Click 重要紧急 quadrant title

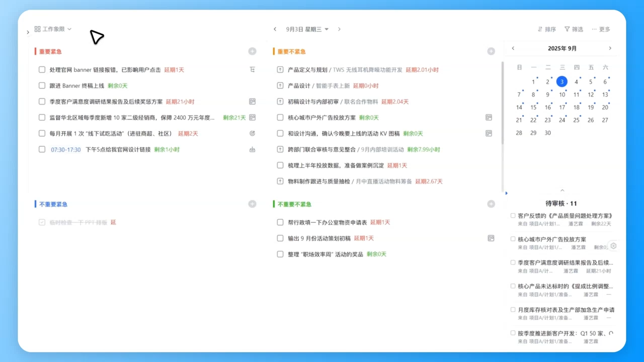coord(50,51)
